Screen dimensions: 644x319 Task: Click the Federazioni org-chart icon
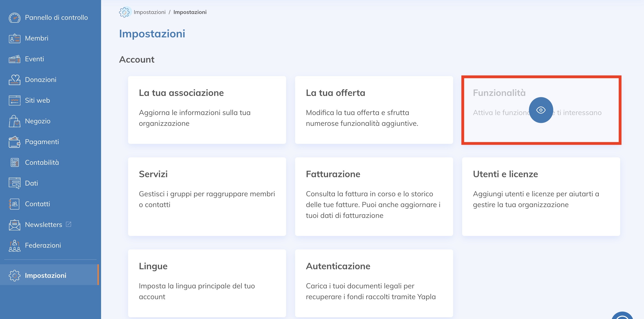14,246
